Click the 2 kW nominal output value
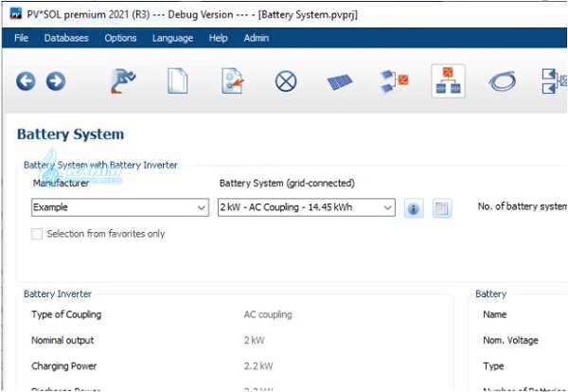Viewport: 568px width, 392px height. [255, 340]
